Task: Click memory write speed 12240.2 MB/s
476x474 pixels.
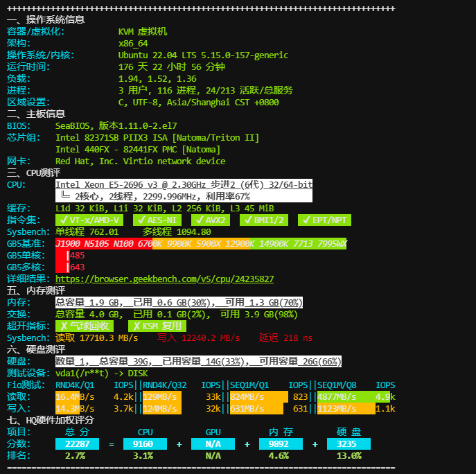Action: [199, 338]
